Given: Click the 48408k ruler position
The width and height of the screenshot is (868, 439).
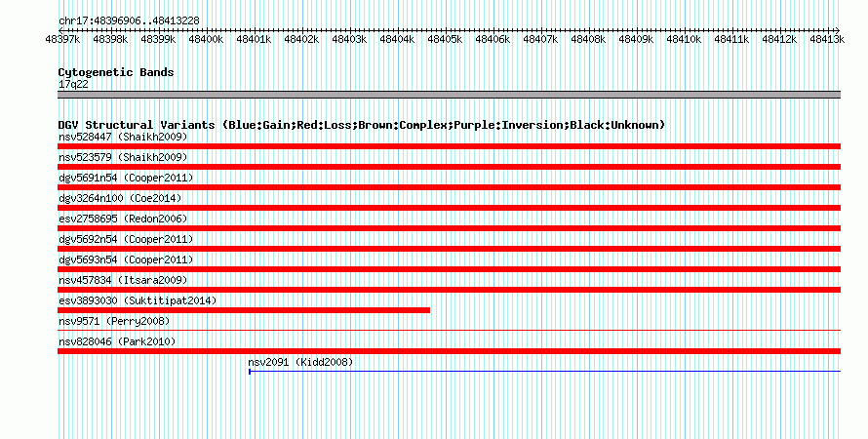Looking at the screenshot, I should click(x=588, y=39).
